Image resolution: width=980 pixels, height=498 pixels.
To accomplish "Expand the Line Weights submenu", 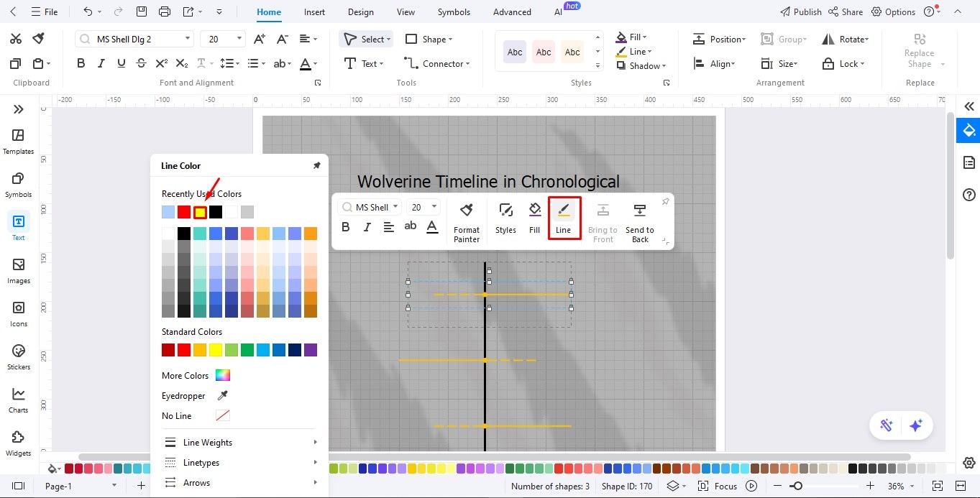I will click(x=240, y=443).
